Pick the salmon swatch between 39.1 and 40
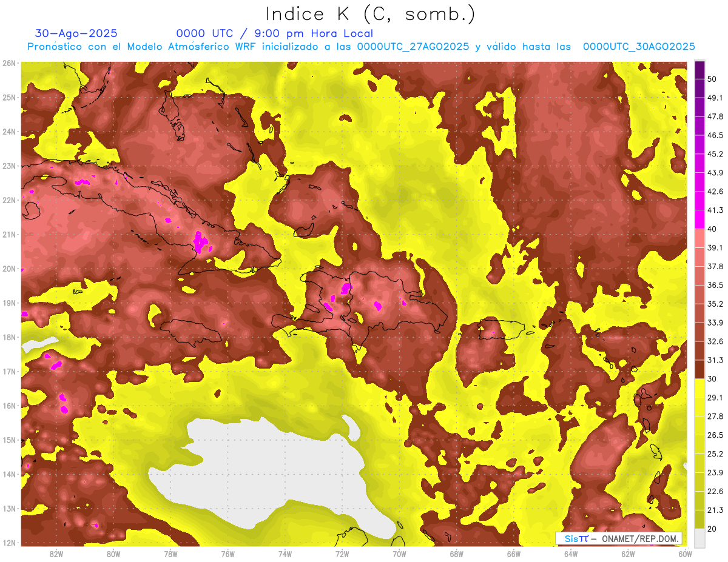Viewport: 728px width, 562px height. [x=699, y=238]
